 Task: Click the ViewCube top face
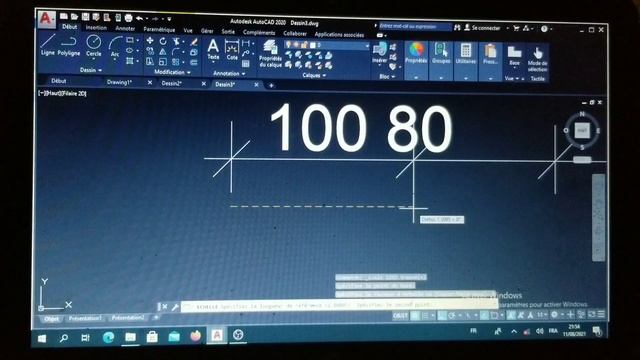582,130
